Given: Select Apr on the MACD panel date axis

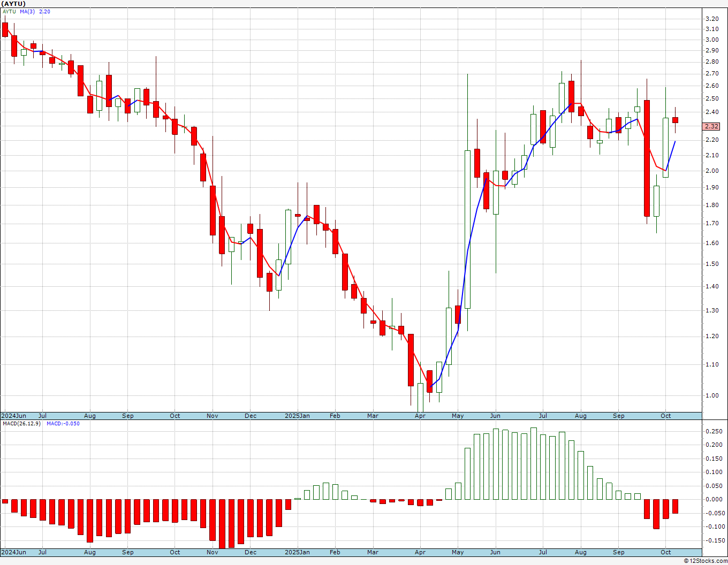Looking at the screenshot, I should coord(420,552).
